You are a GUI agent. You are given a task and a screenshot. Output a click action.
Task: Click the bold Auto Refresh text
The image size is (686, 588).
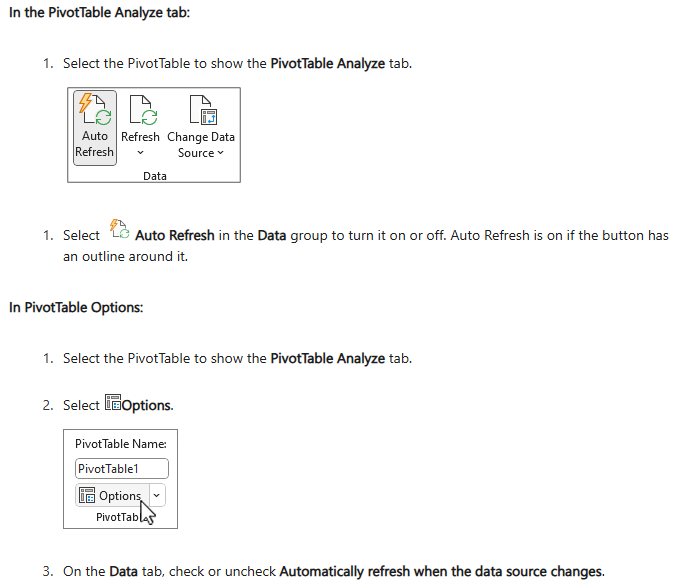point(175,235)
